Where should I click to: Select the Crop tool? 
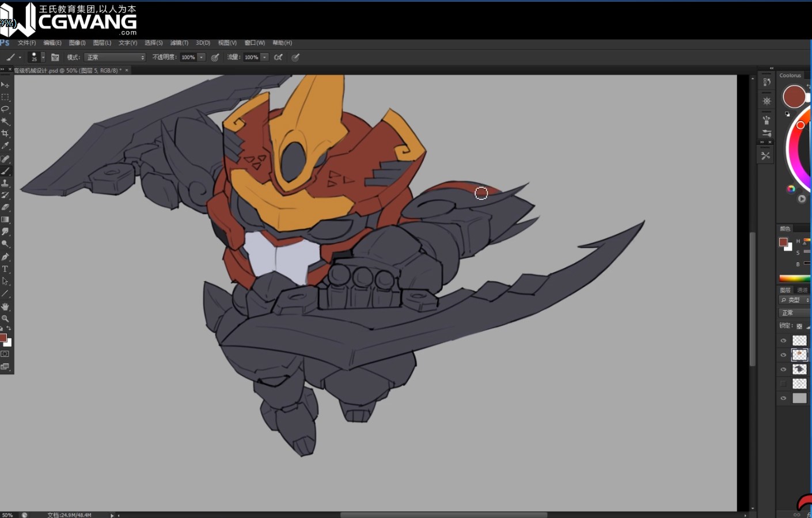click(x=5, y=134)
